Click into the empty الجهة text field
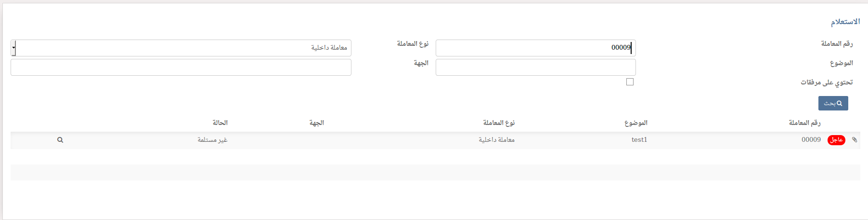Viewport: 868px width, 220px height. [181, 67]
